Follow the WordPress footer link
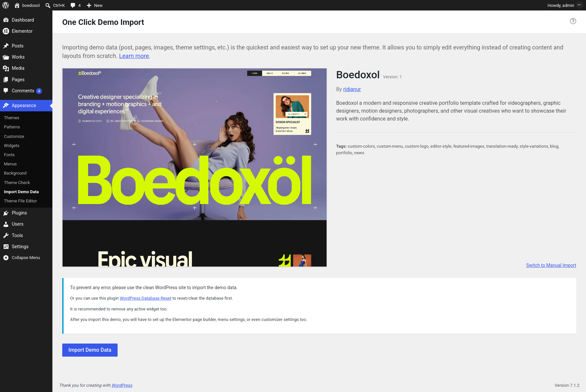This screenshot has height=392, width=586. 122,385
